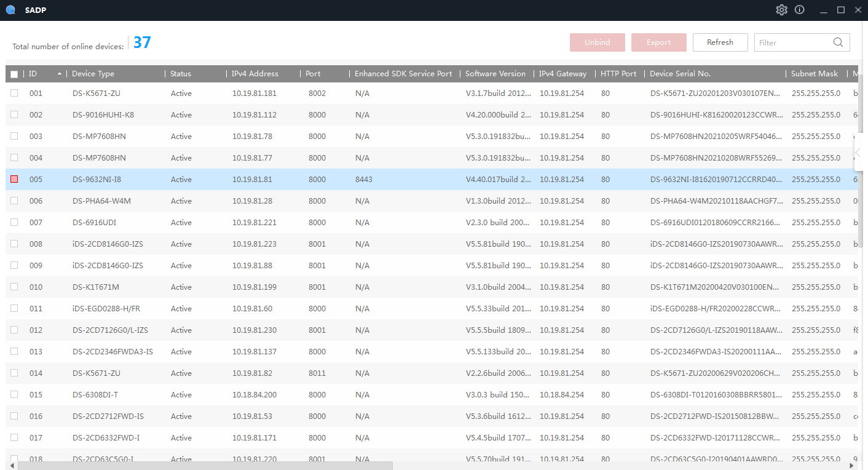Uncheck the checkbox for device 005
The image size is (868, 470).
14,179
